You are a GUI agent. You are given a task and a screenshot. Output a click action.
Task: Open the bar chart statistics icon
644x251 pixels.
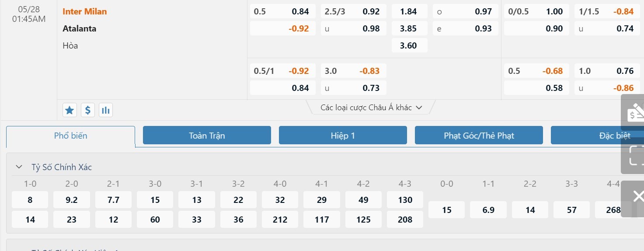point(105,110)
